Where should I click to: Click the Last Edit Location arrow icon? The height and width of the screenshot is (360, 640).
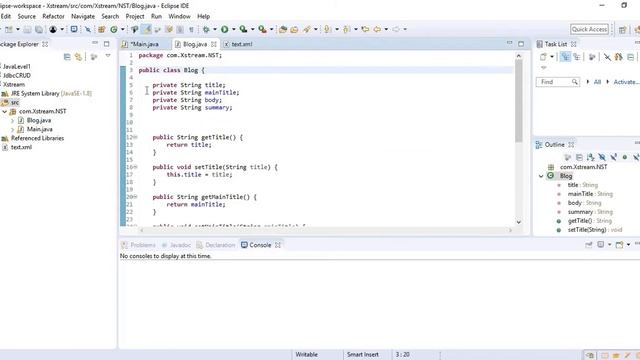[x=365, y=29]
